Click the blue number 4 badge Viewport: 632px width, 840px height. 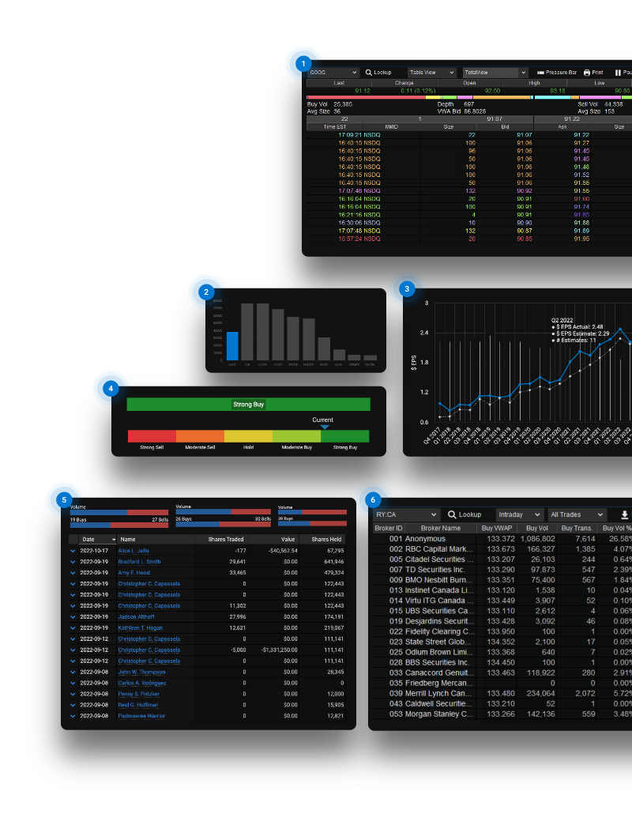click(x=111, y=389)
